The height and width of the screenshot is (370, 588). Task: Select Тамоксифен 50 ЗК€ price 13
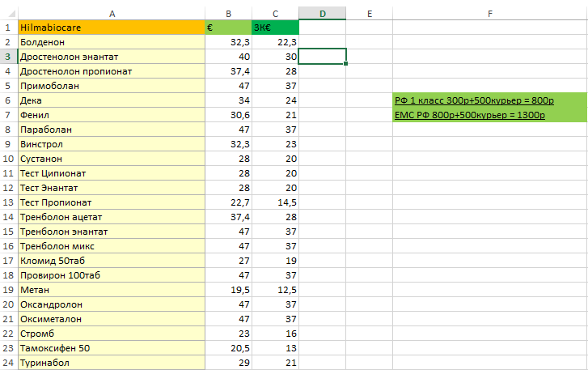click(x=275, y=349)
